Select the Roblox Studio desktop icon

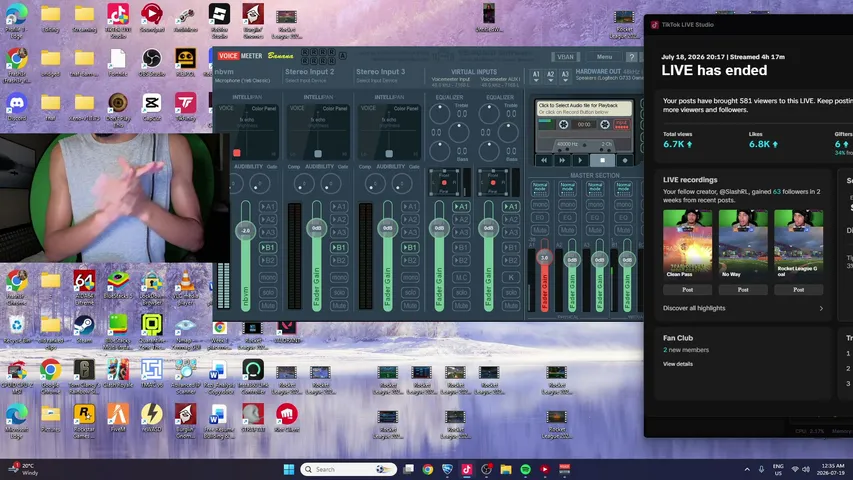coord(219,21)
